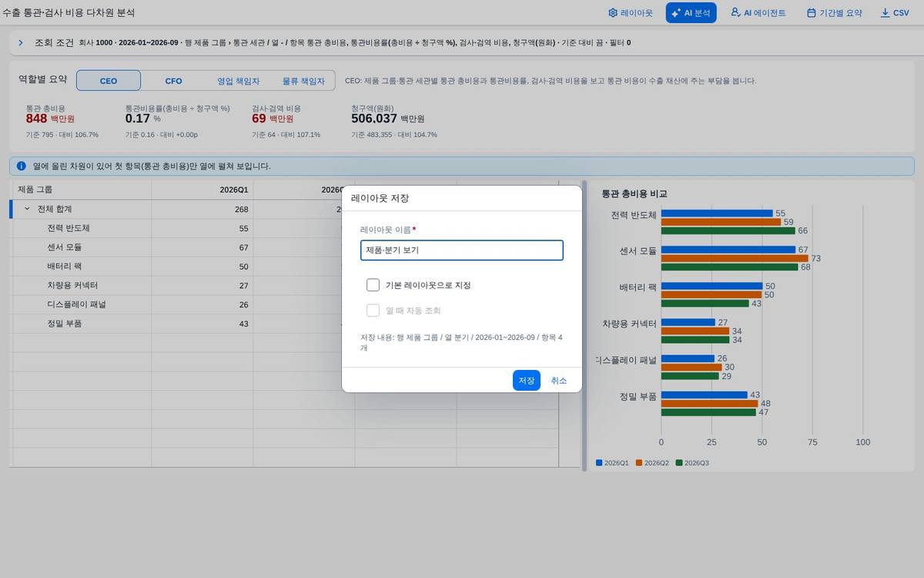
Task: Click 저장 to save layout
Action: tap(527, 381)
